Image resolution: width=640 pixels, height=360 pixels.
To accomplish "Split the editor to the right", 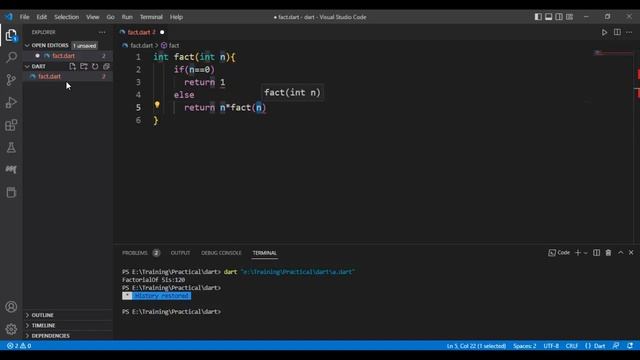I will click(x=617, y=32).
